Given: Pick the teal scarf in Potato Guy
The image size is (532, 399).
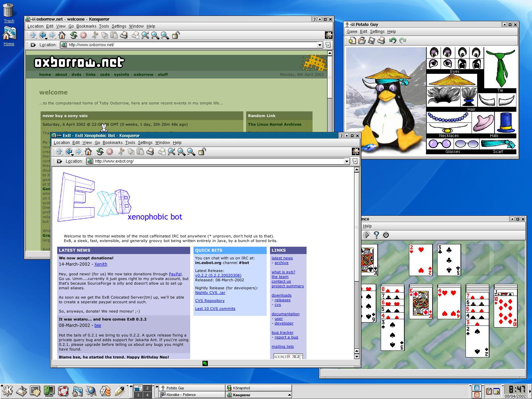Looking at the screenshot, I should pyautogui.click(x=498, y=144).
